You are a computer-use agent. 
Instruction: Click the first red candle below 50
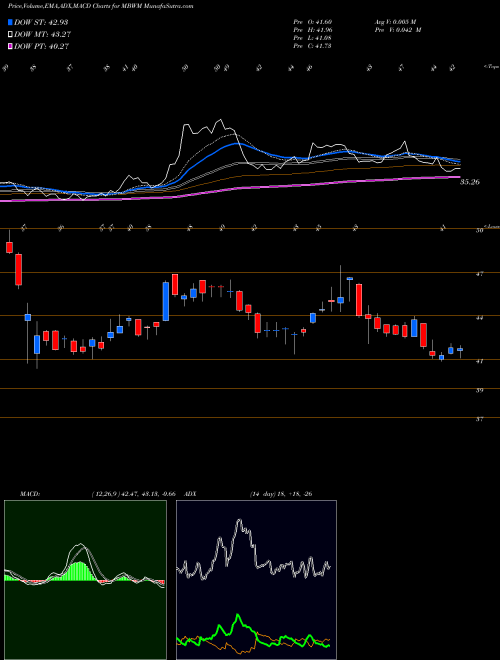pyautogui.click(x=9, y=247)
